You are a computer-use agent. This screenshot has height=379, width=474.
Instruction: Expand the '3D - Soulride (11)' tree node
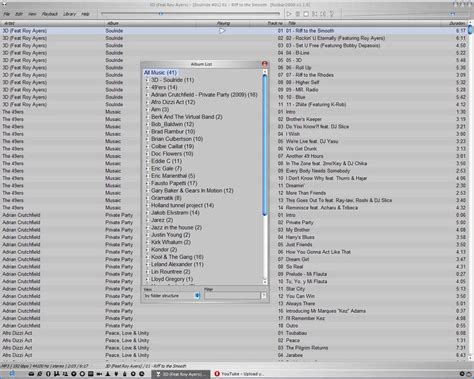pos(147,80)
